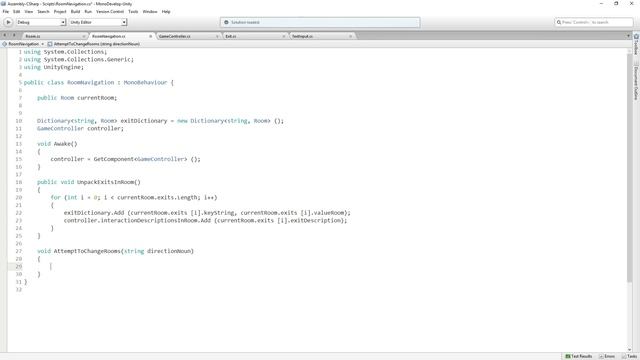Open the Project menu
Image resolution: width=640 pixels, height=360 pixels.
click(60, 11)
